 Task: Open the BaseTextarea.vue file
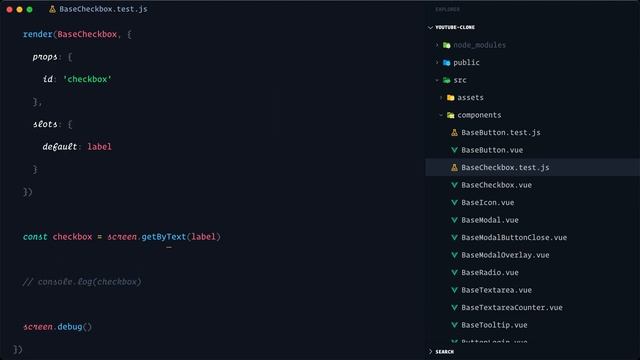496,290
